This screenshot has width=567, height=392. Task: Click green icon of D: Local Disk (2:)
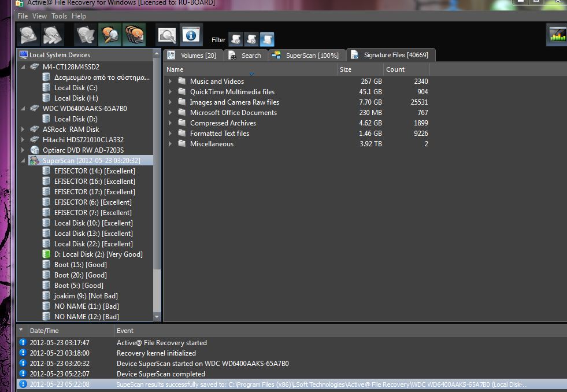click(x=46, y=254)
